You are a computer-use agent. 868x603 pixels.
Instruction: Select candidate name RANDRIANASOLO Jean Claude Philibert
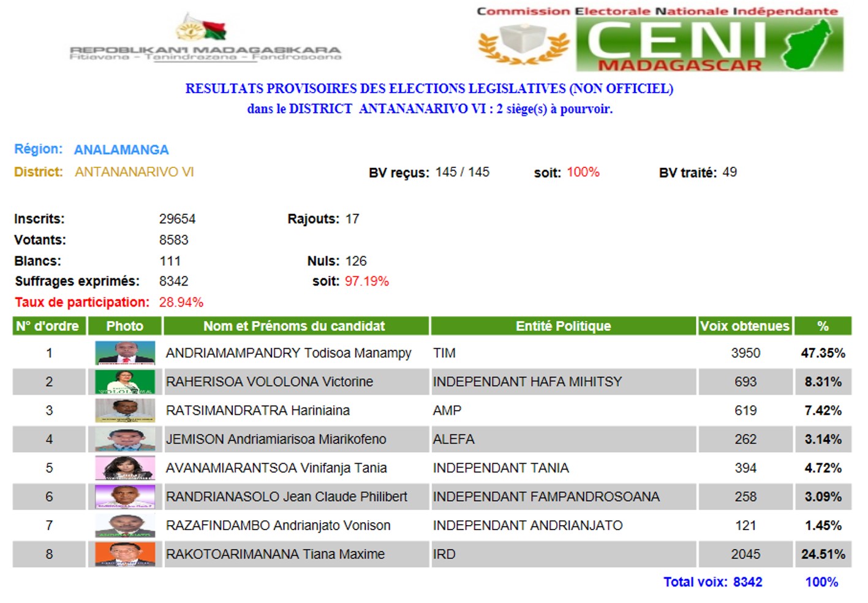click(x=287, y=497)
